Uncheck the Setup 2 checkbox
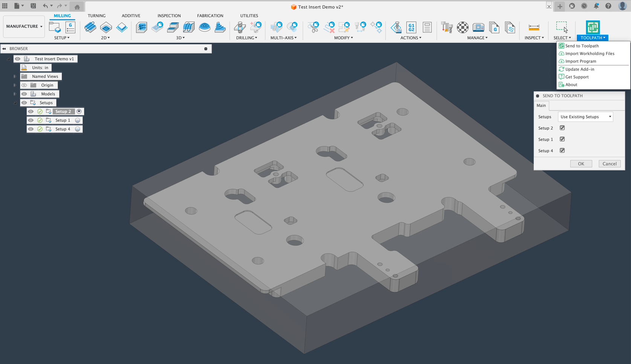The image size is (631, 364). [x=562, y=128]
